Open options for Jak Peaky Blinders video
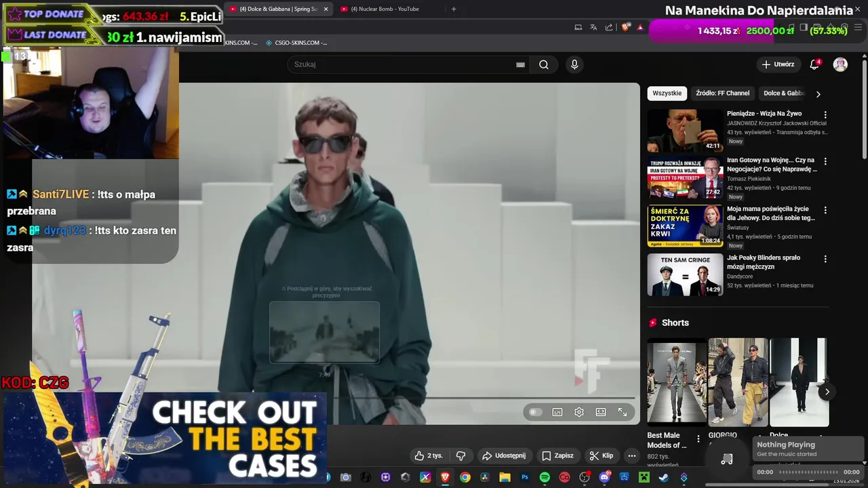Viewport: 868px width, 488px height. [x=825, y=259]
